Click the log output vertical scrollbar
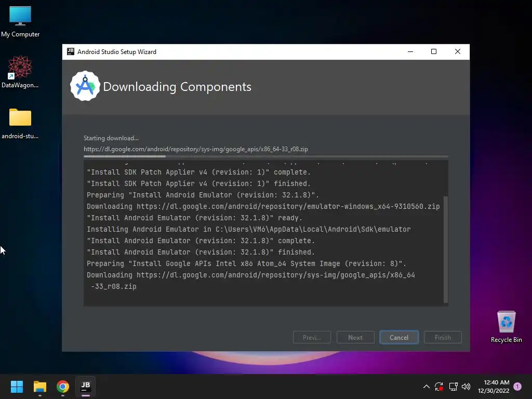Viewport: 532px width, 399px height. [x=446, y=249]
